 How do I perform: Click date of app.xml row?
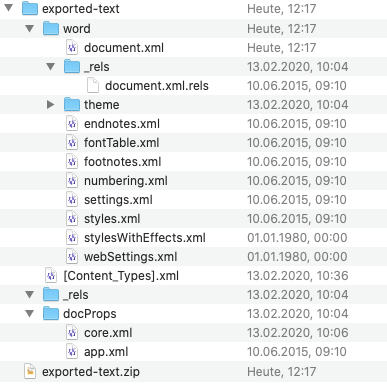[x=297, y=352]
